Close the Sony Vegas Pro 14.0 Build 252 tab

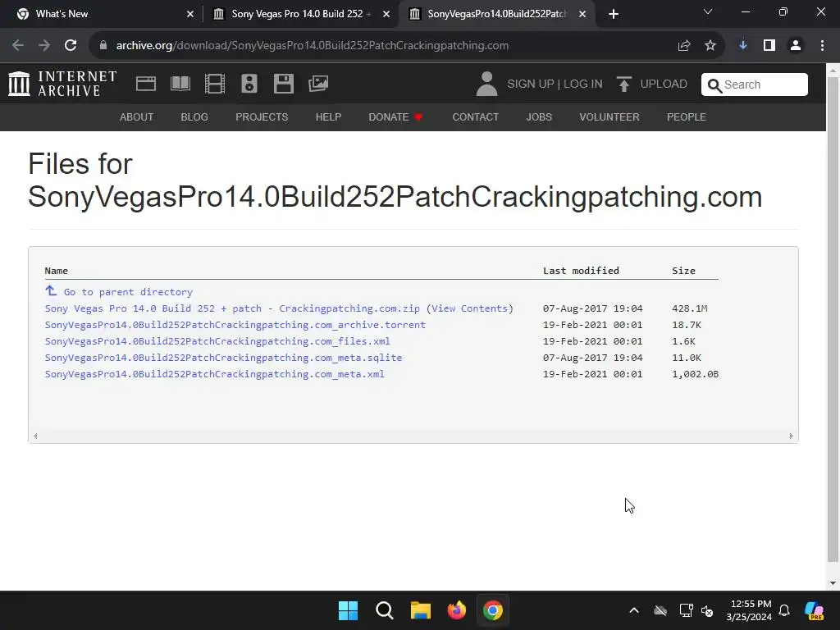pyautogui.click(x=386, y=14)
